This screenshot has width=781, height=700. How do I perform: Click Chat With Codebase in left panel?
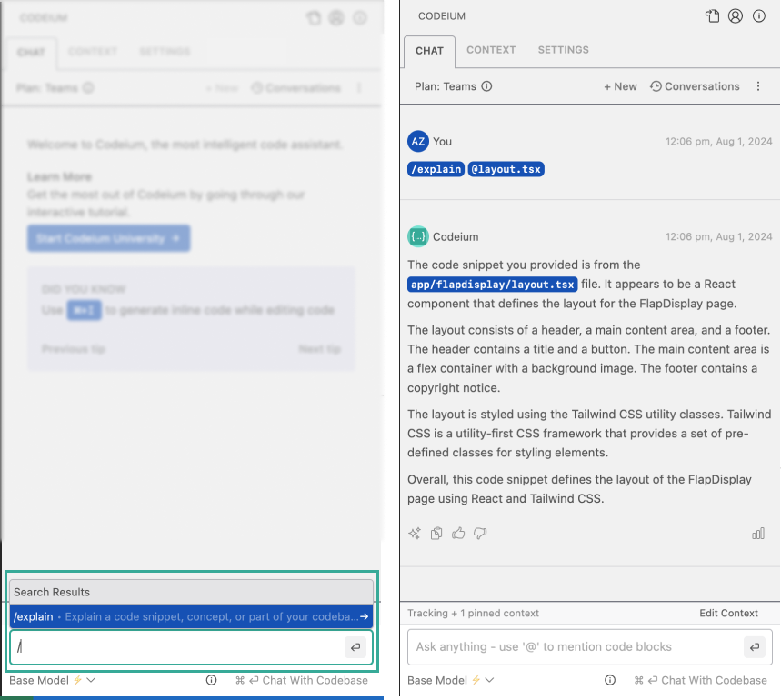(x=302, y=680)
